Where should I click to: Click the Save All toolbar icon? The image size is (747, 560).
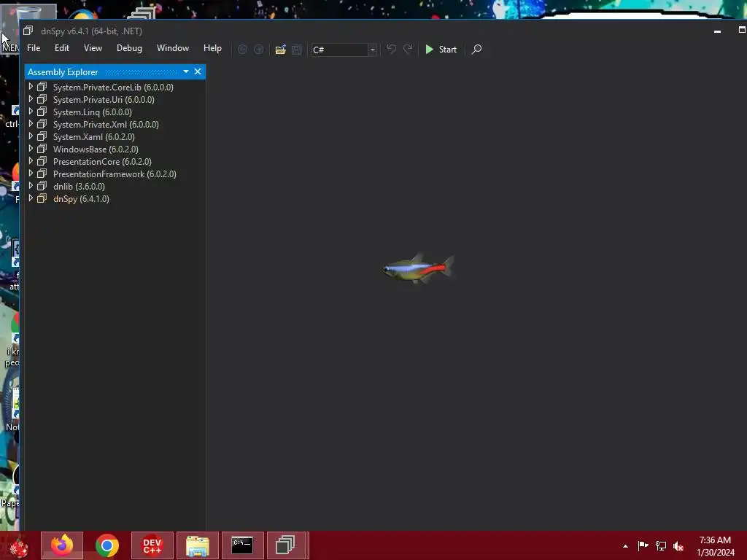[297, 50]
